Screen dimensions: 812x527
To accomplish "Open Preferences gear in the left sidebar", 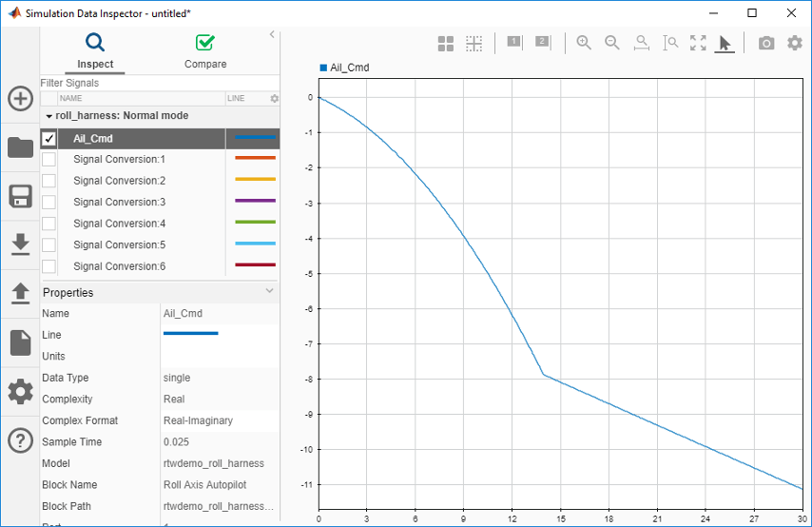I will 20,391.
